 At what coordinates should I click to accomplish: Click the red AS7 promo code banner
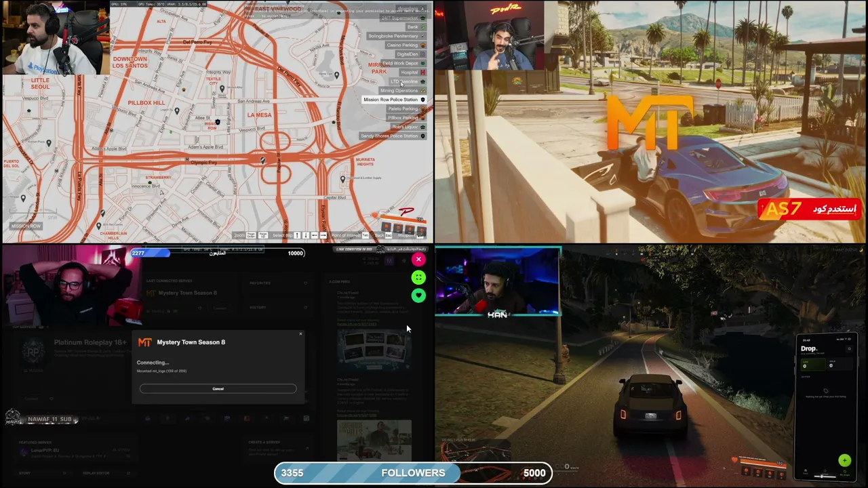(x=810, y=209)
